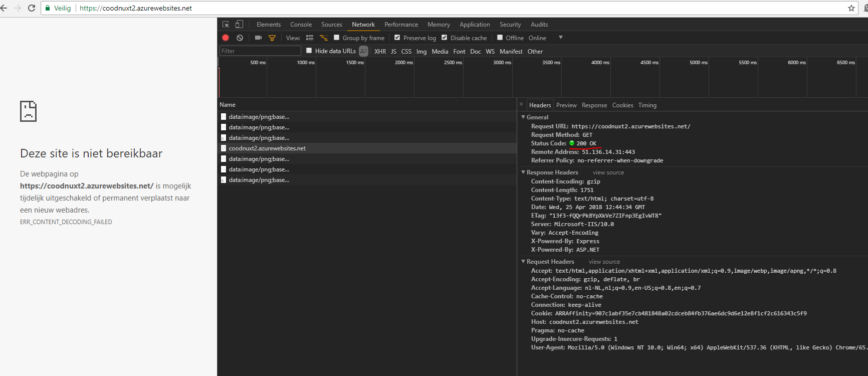Open the Audits tab
This screenshot has height=376, width=868.
(539, 24)
